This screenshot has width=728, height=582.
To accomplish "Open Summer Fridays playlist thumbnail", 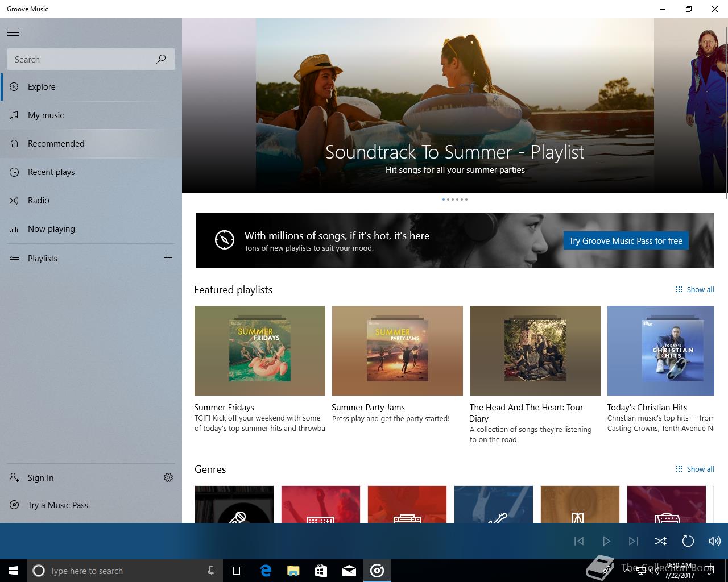I will click(260, 351).
